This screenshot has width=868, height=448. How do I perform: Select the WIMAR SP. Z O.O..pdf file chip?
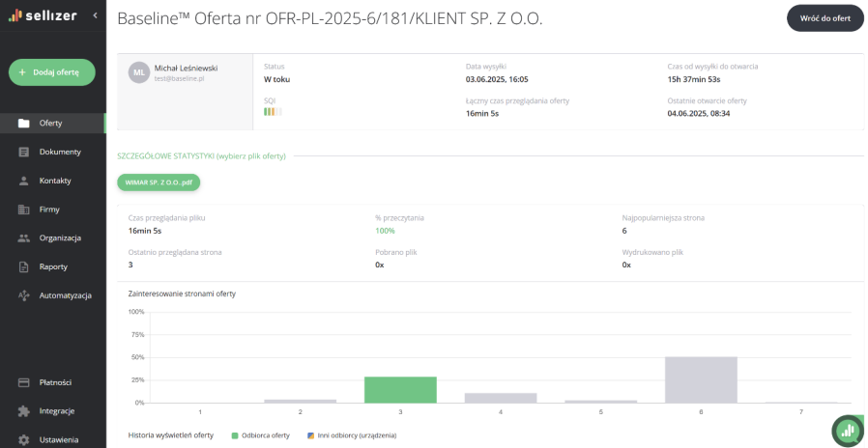click(159, 182)
